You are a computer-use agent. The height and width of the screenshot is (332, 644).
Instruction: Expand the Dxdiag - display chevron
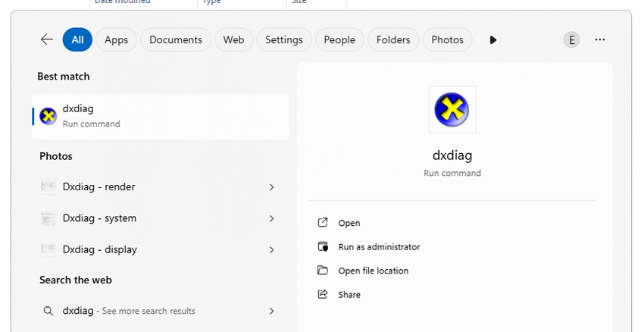click(271, 249)
